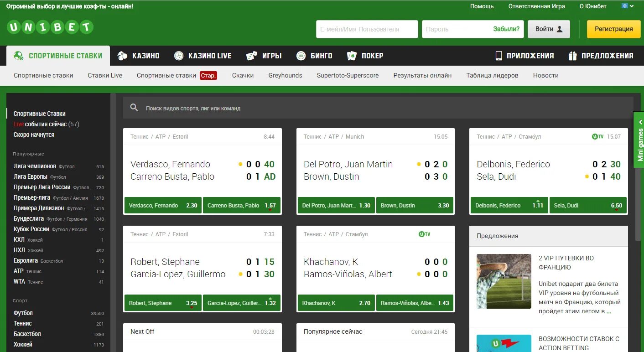This screenshot has width=644, height=352.
Task: Open Таблица лидеров submenu item
Action: pyautogui.click(x=492, y=75)
